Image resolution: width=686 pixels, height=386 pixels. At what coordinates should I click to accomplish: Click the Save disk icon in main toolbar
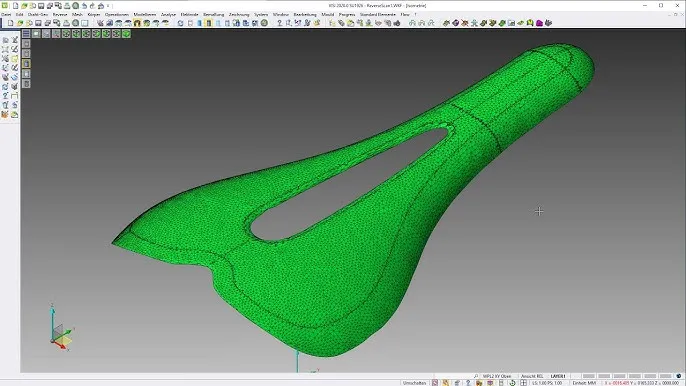[38, 23]
